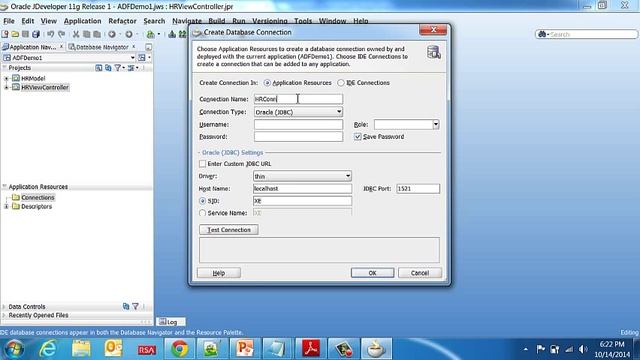The height and width of the screenshot is (360, 640).
Task: Click the Forward navigation toolbar icon
Action: pos(129,34)
